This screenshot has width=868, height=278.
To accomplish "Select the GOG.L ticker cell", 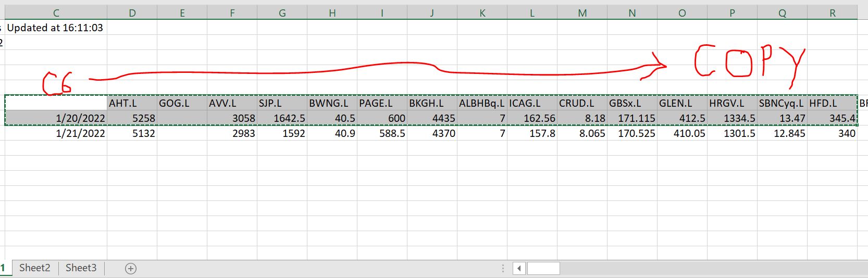I will click(x=182, y=103).
